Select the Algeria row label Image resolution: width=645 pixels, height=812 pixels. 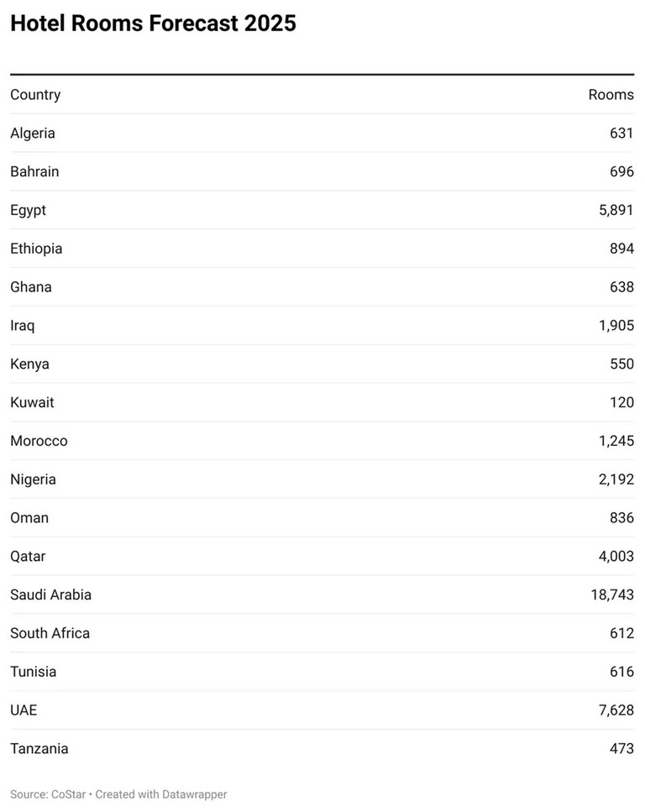33,133
